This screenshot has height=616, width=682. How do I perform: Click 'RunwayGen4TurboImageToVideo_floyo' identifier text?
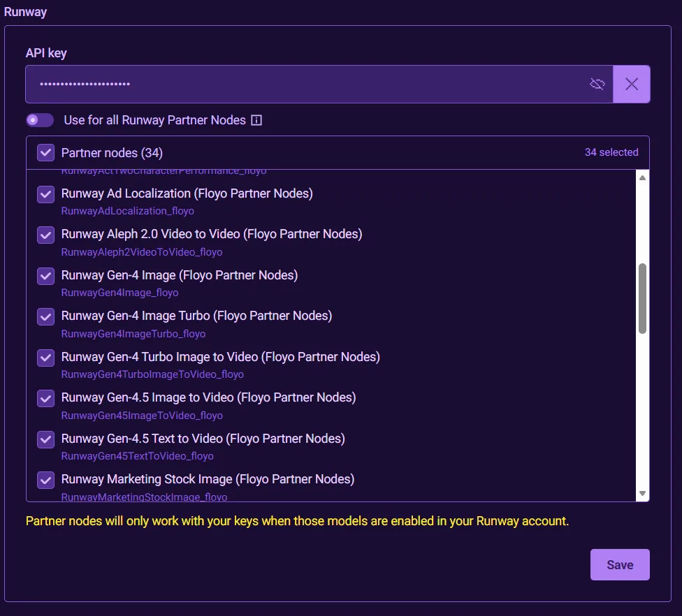pyautogui.click(x=152, y=375)
